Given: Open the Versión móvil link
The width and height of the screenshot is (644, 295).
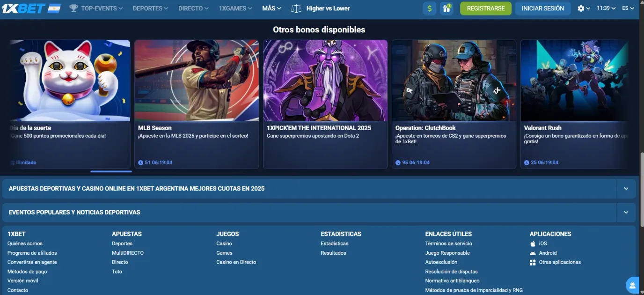Looking at the screenshot, I should point(23,281).
